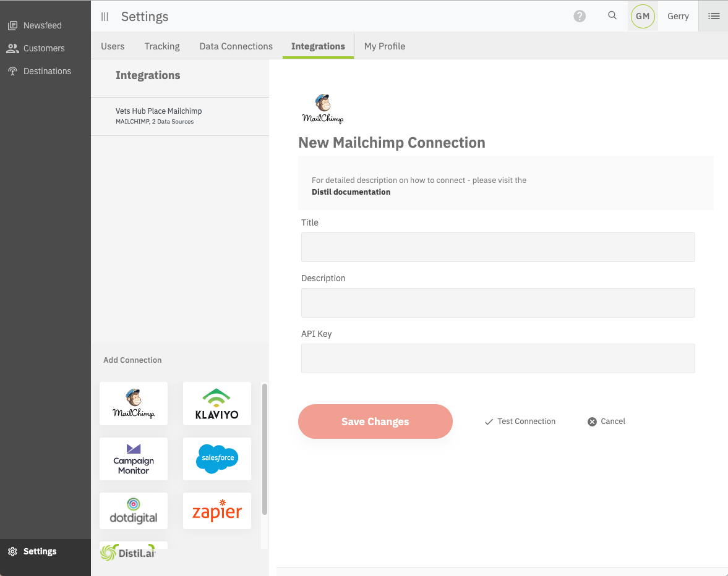Screen dimensions: 728x576
Task: Open the GM user avatar
Action: click(643, 16)
